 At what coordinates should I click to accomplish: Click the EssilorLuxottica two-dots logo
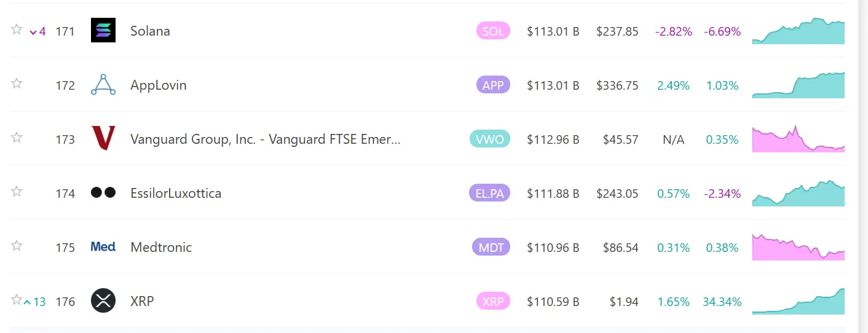[103, 193]
